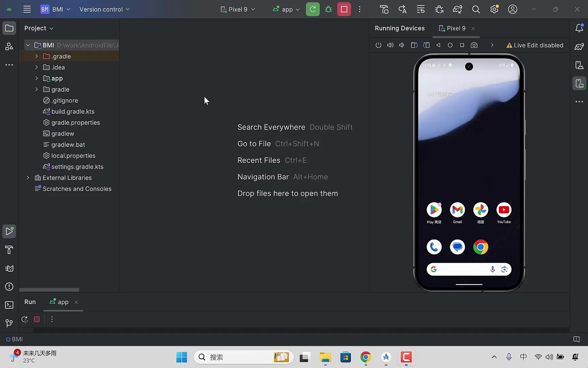Expand the .gradle folder
The height and width of the screenshot is (368, 588).
[36, 56]
